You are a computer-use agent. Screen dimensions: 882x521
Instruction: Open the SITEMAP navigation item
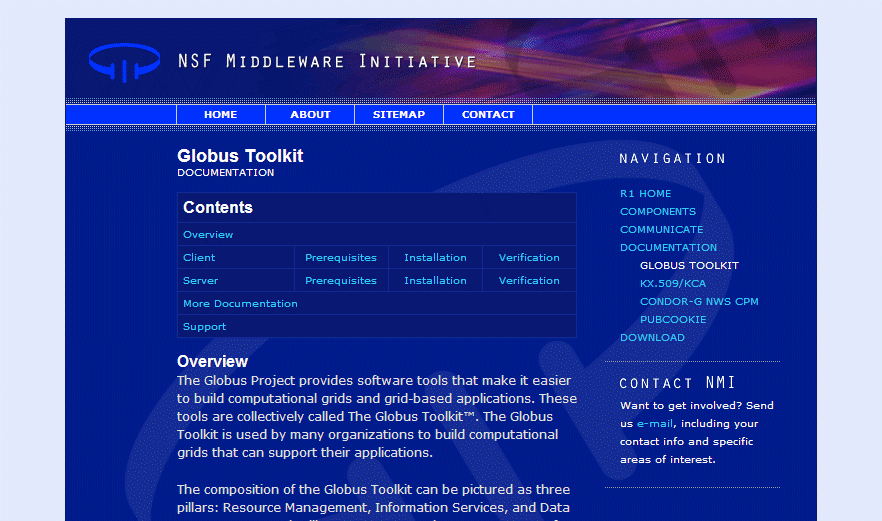coord(399,115)
